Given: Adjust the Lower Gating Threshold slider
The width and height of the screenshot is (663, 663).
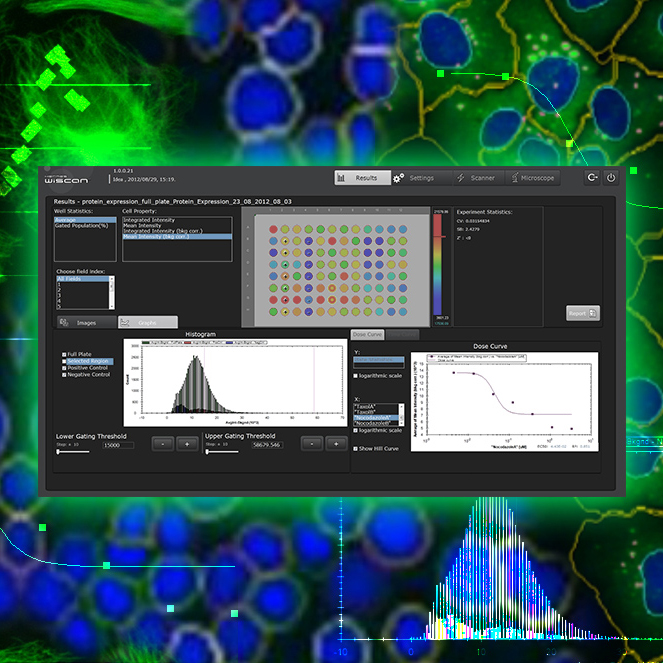Looking at the screenshot, I should point(60,452).
